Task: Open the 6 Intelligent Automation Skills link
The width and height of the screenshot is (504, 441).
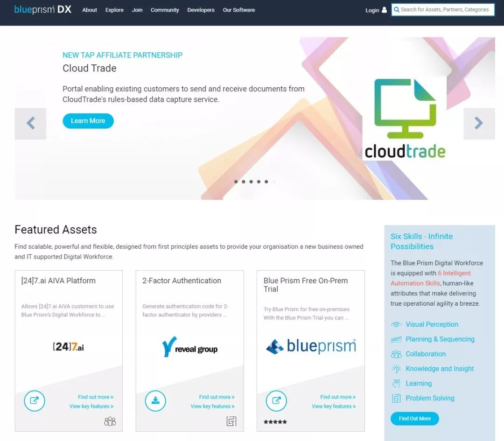Action: click(x=431, y=278)
